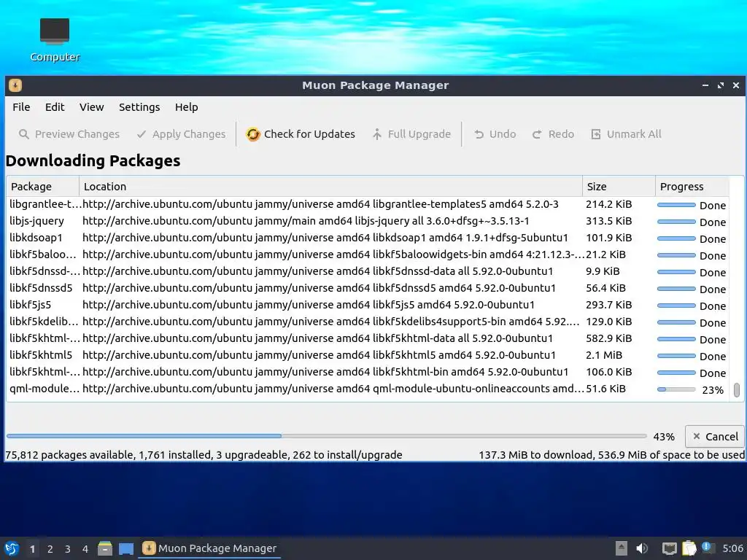Select the libkdsoap1 package name
747x560 pixels.
(x=36, y=238)
